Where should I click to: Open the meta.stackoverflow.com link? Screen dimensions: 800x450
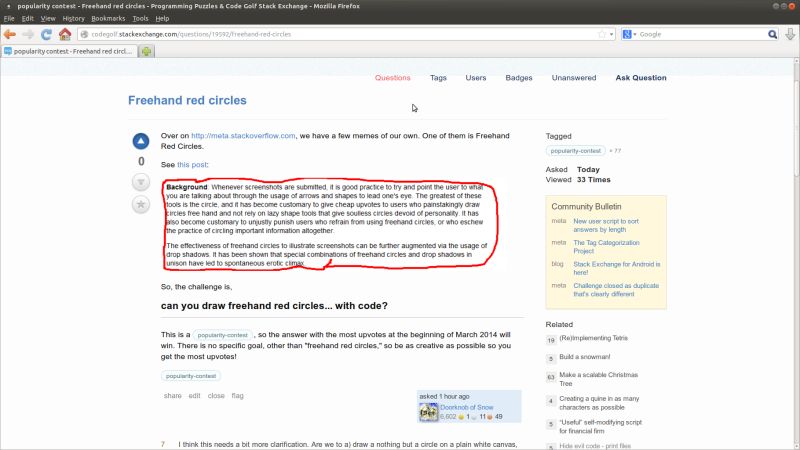click(243, 136)
